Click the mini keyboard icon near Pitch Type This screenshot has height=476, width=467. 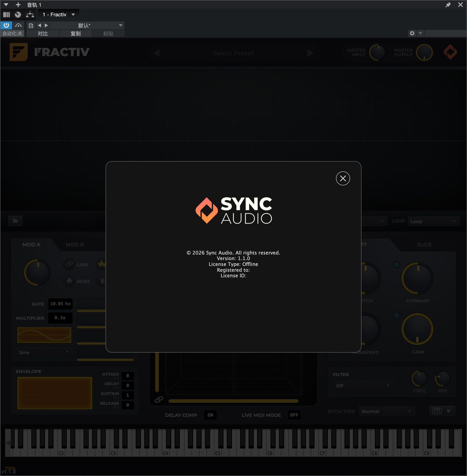[437, 411]
